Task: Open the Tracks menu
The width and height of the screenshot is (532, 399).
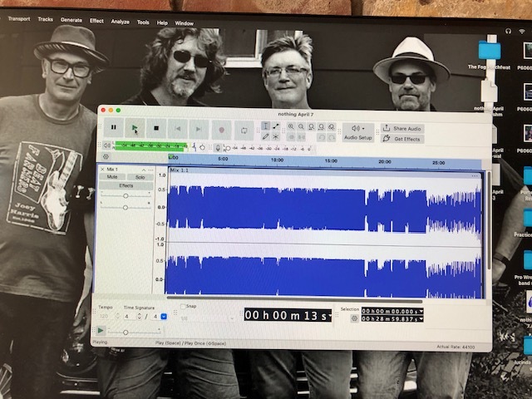Action: pyautogui.click(x=46, y=19)
